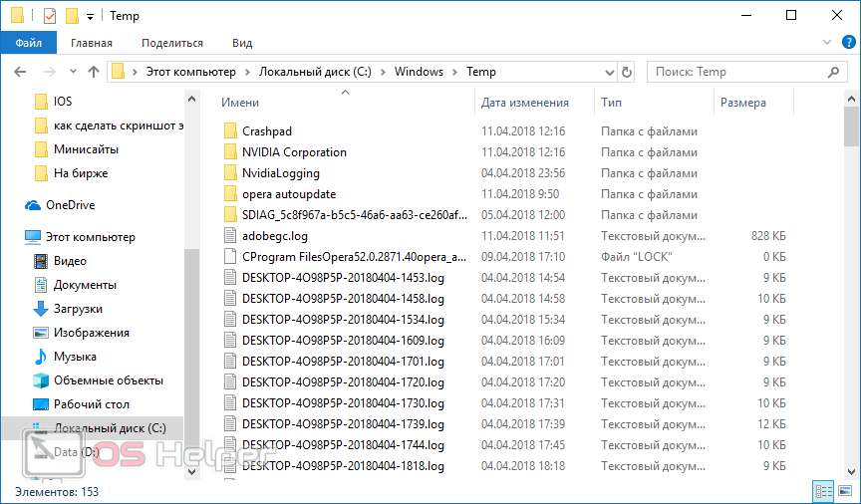
Task: Click the CProgram FilesOpera LOCK file icon
Action: [230, 256]
